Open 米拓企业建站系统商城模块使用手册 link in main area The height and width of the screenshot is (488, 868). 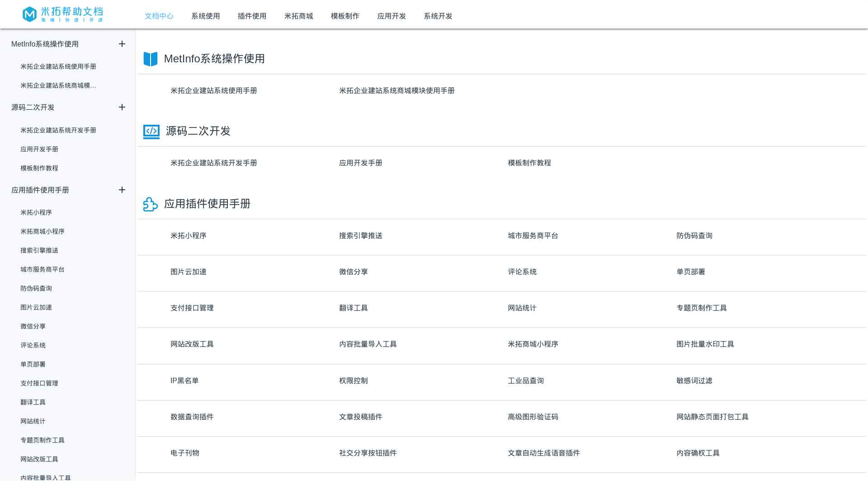[397, 91]
